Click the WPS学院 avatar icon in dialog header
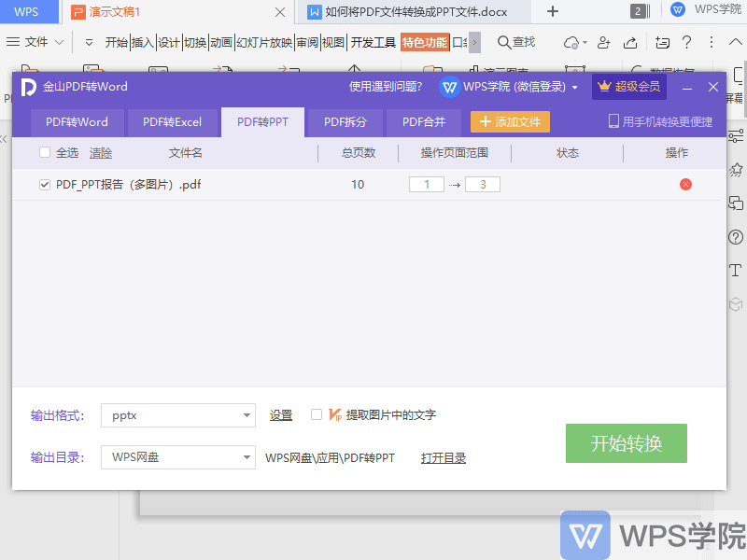Viewport: 747px width, 560px height. click(x=449, y=87)
